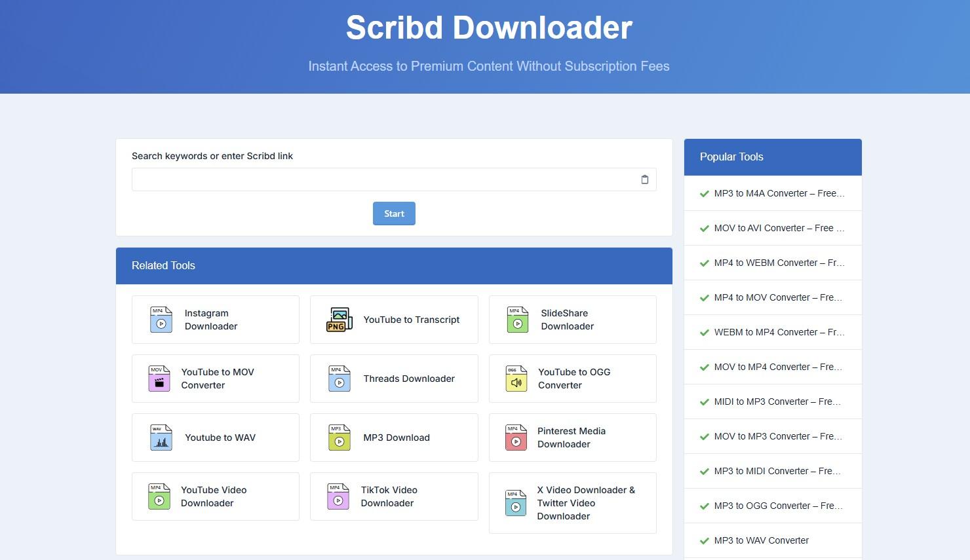
Task: Click the clipboard paste icon in search field
Action: click(x=644, y=179)
